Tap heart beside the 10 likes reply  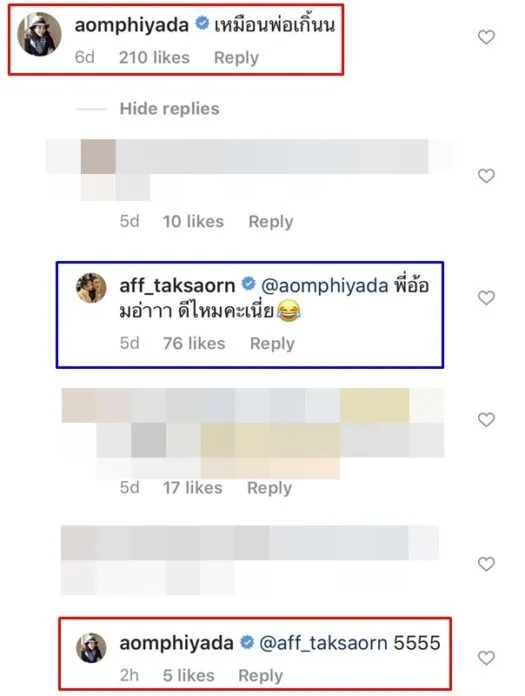[x=486, y=176]
